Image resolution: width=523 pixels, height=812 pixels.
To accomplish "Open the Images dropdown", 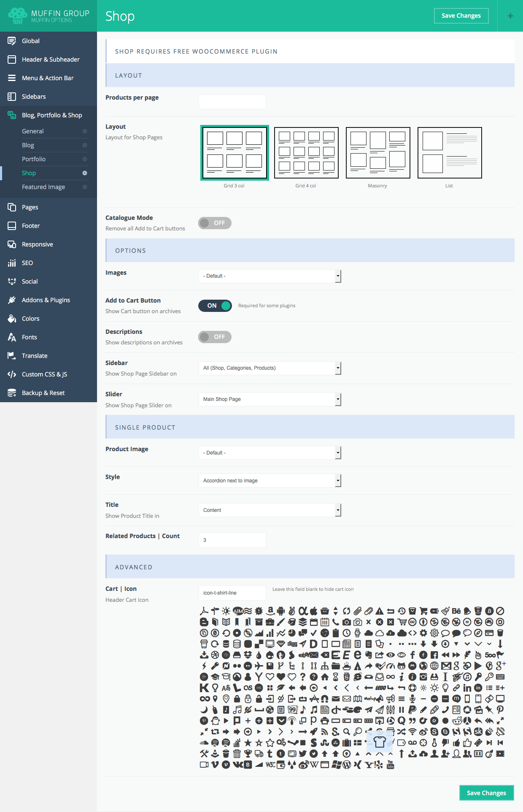I will click(x=270, y=276).
